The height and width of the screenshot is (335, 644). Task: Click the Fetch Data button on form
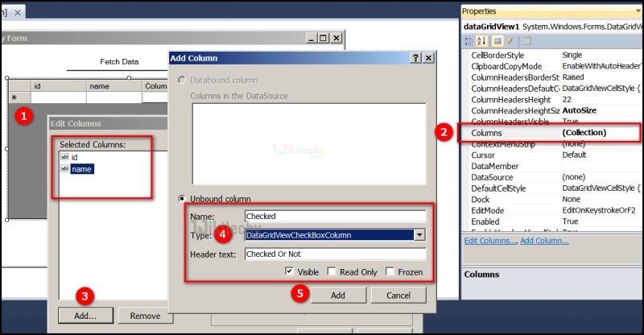point(119,62)
